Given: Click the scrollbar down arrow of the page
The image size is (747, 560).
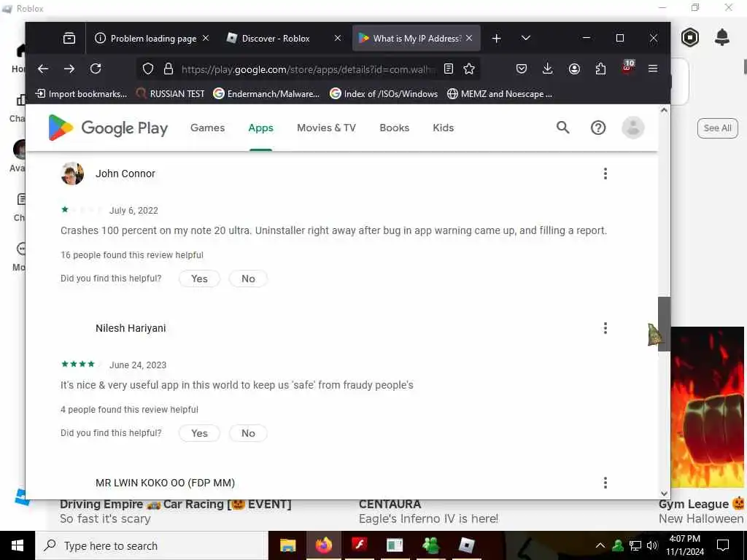Looking at the screenshot, I should (664, 494).
